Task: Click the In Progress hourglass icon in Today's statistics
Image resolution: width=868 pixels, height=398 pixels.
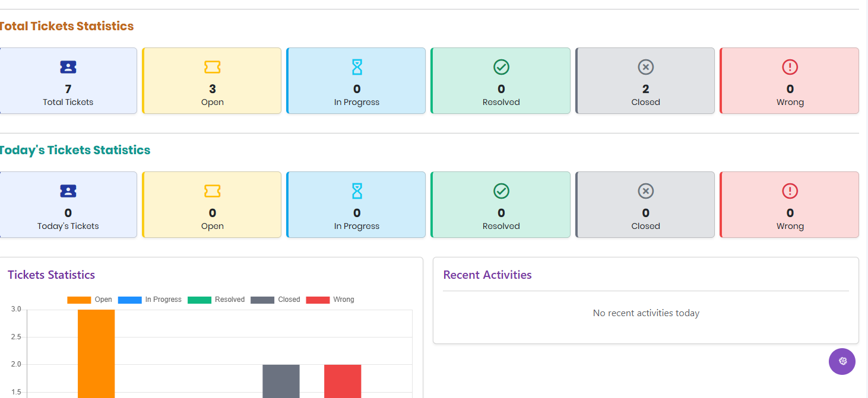Action: pos(357,191)
